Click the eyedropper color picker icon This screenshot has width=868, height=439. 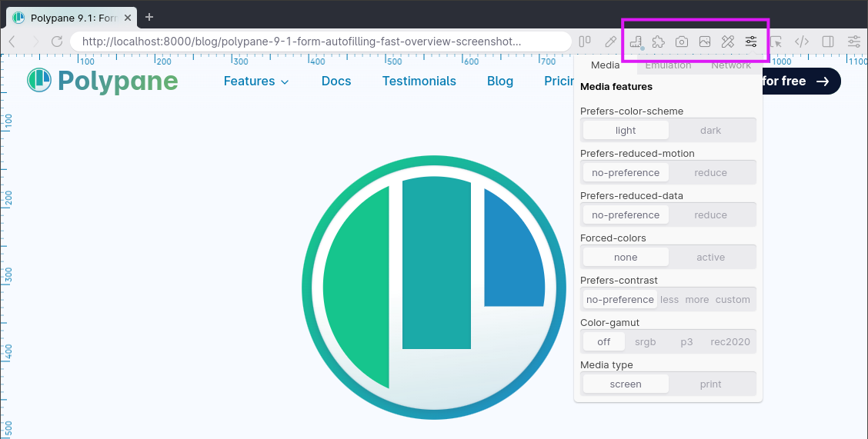coord(610,42)
